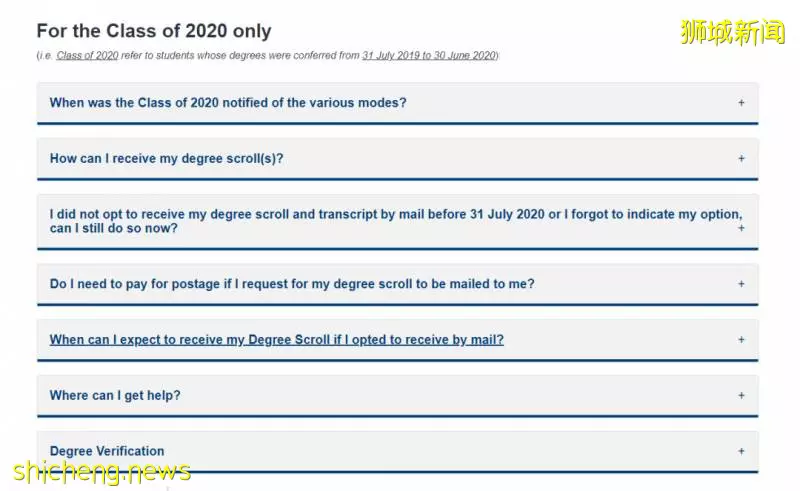Expand the 'I did not opt to receive my degree scroll' question

coord(396,221)
